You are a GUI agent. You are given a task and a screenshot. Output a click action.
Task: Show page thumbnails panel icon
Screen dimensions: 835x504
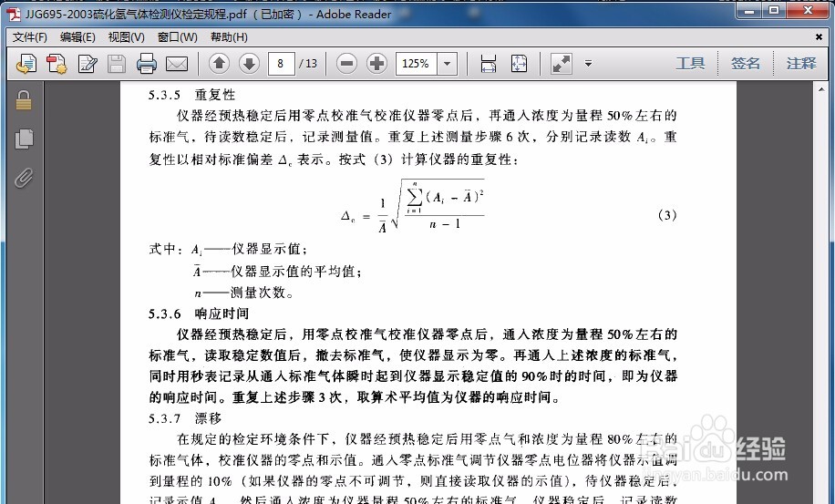(x=24, y=139)
